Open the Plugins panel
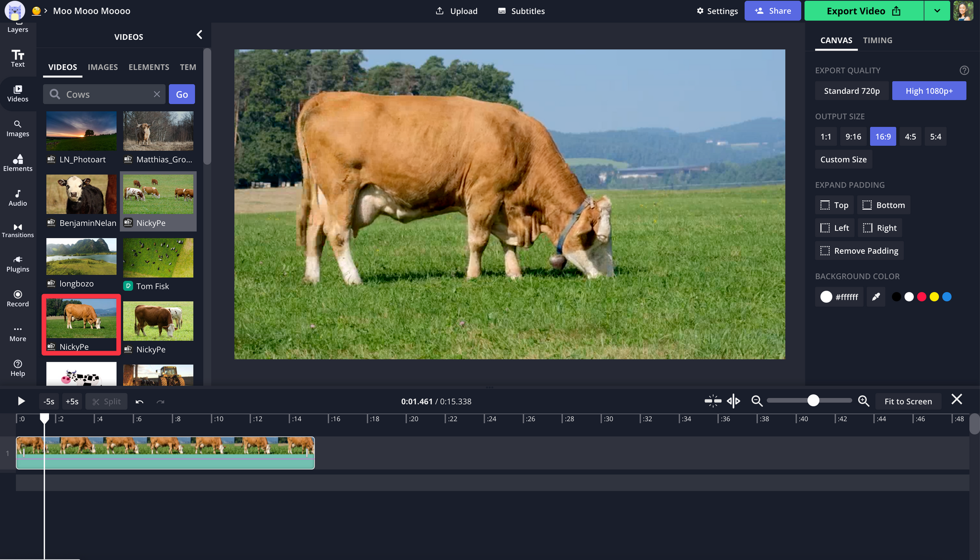The height and width of the screenshot is (560, 980). pyautogui.click(x=18, y=264)
